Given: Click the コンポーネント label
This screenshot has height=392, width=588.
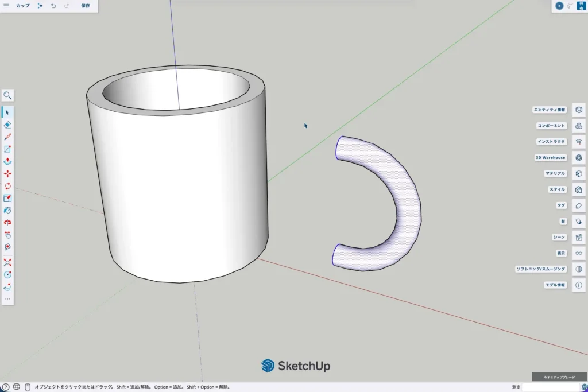Looking at the screenshot, I should (551, 126).
